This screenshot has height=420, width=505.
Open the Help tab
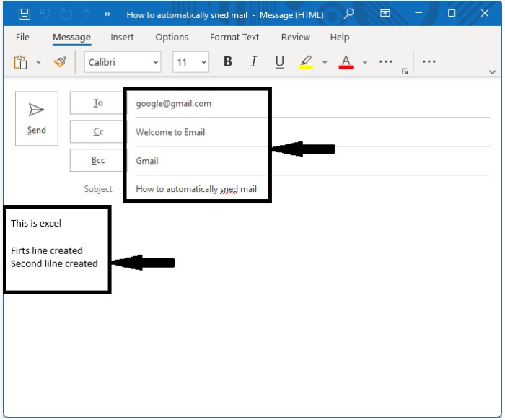[340, 38]
